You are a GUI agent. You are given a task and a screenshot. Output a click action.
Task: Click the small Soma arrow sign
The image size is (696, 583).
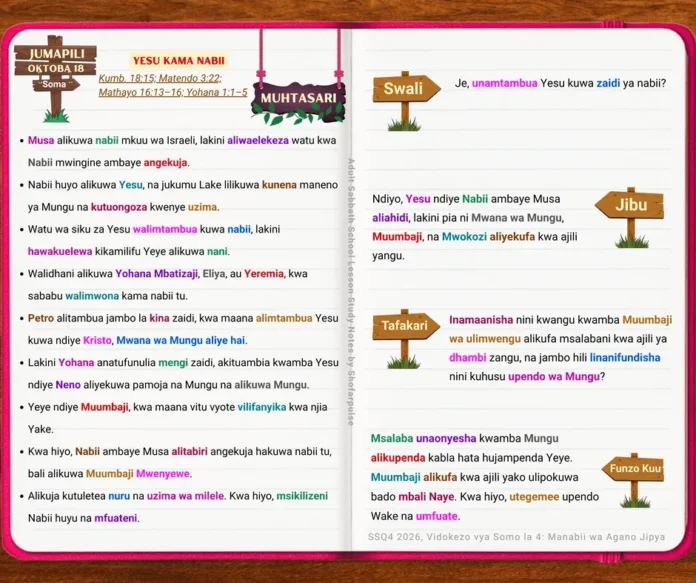click(55, 84)
